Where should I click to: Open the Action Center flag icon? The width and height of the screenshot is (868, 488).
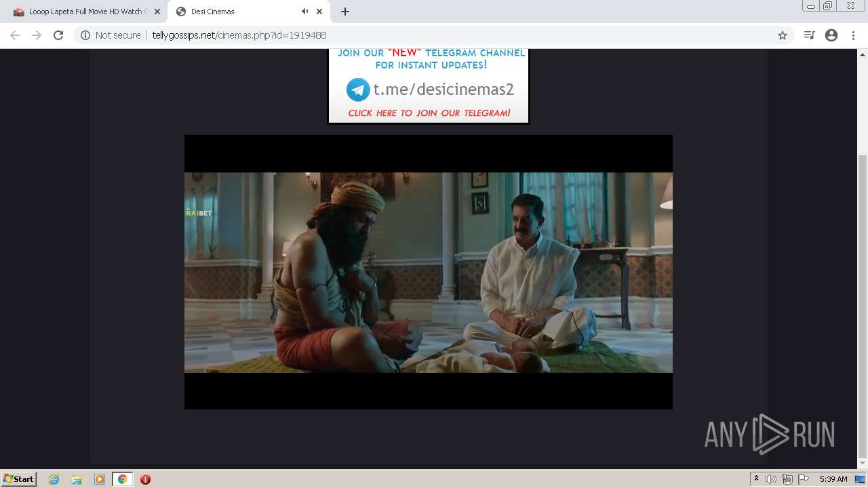pos(804,479)
